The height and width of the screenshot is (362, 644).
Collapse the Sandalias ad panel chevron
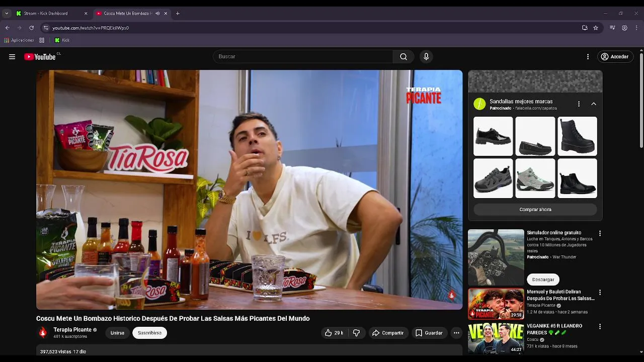point(594,104)
